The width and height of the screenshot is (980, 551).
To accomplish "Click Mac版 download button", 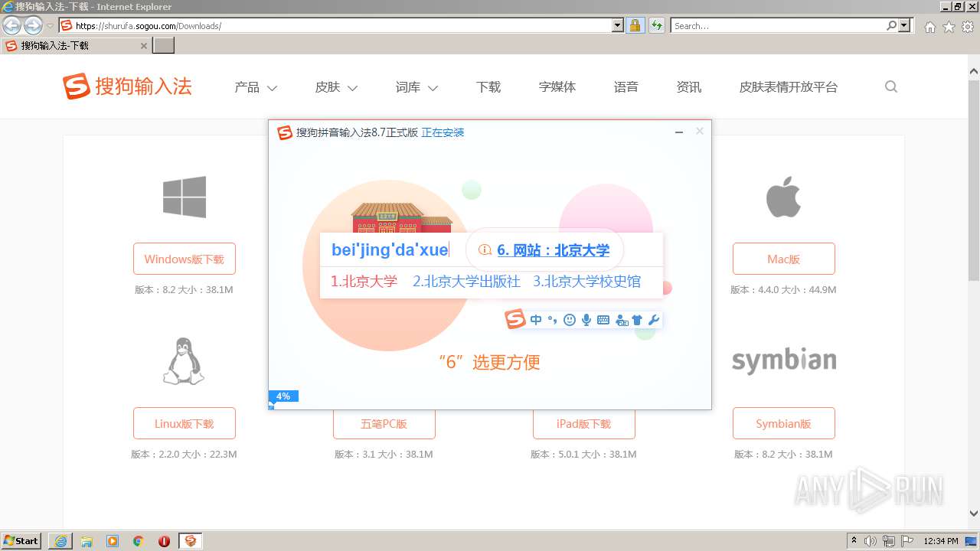I will click(x=784, y=259).
